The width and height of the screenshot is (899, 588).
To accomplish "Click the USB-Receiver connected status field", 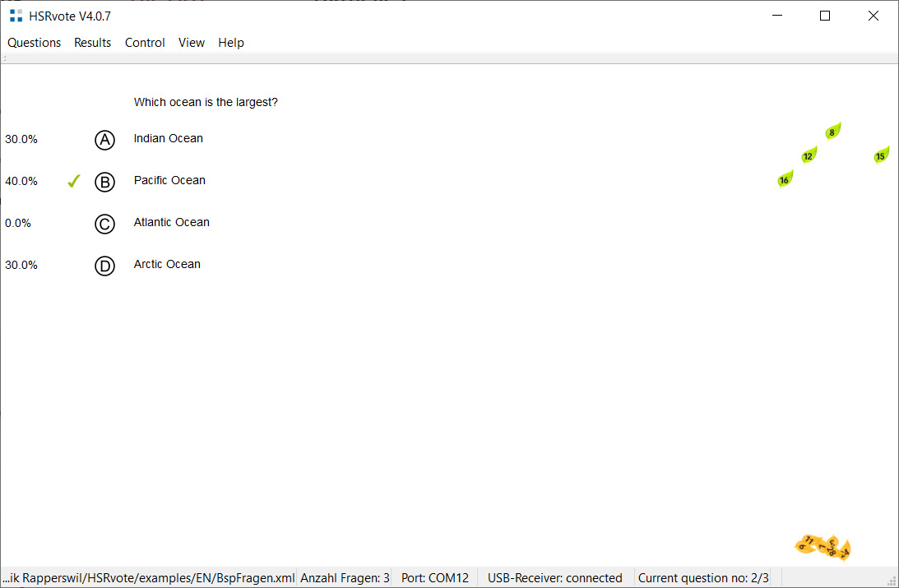I will pyautogui.click(x=554, y=578).
